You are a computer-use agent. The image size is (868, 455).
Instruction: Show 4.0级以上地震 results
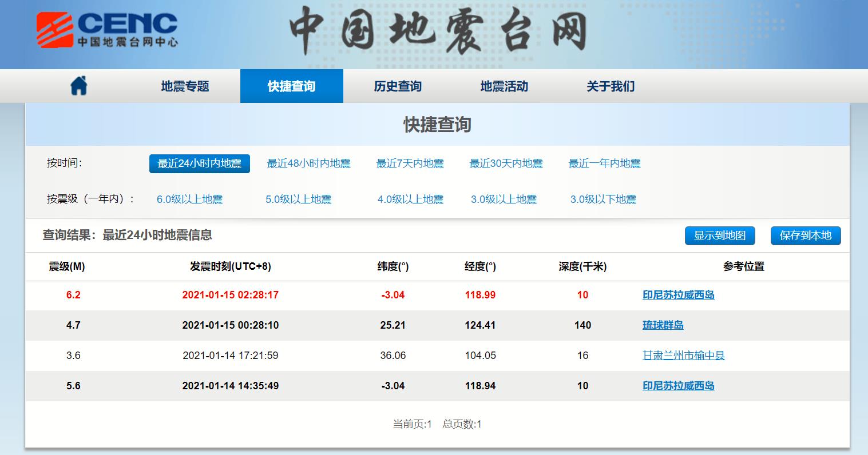coord(410,199)
